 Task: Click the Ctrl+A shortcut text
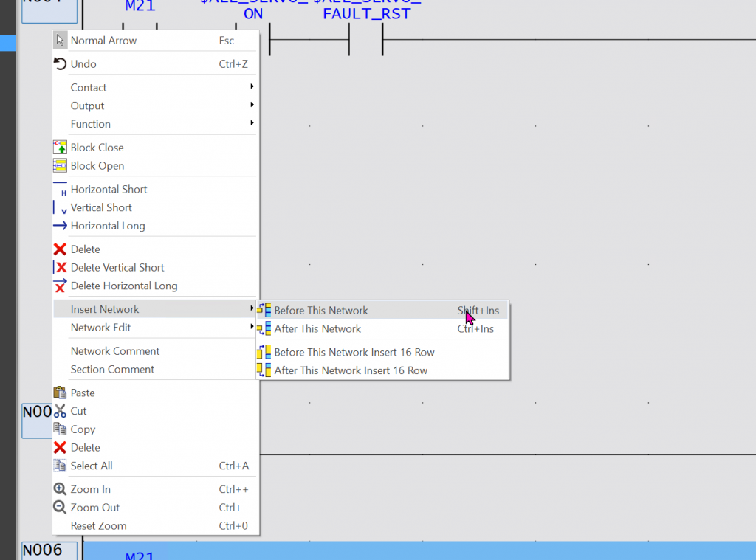pyautogui.click(x=234, y=466)
